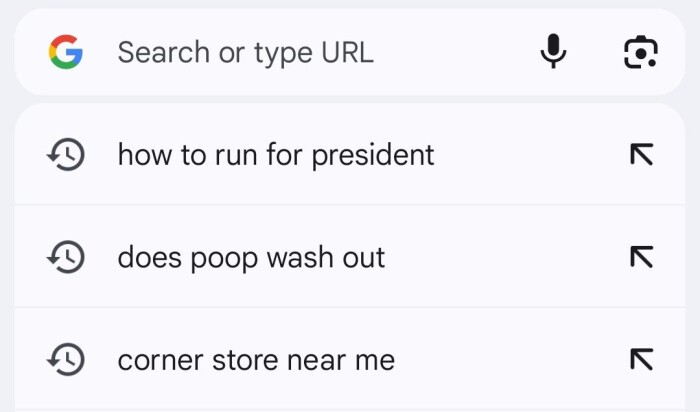Tap the arrow icon for "does poop wash out"

[x=640, y=257]
